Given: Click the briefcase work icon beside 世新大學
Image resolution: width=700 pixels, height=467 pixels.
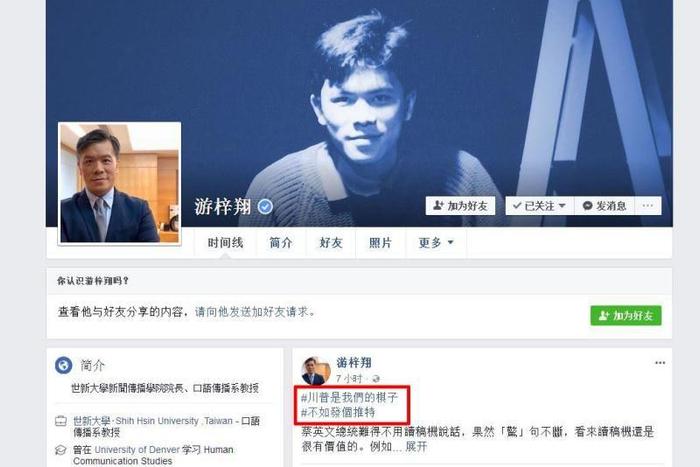Looking at the screenshot, I should [x=61, y=421].
